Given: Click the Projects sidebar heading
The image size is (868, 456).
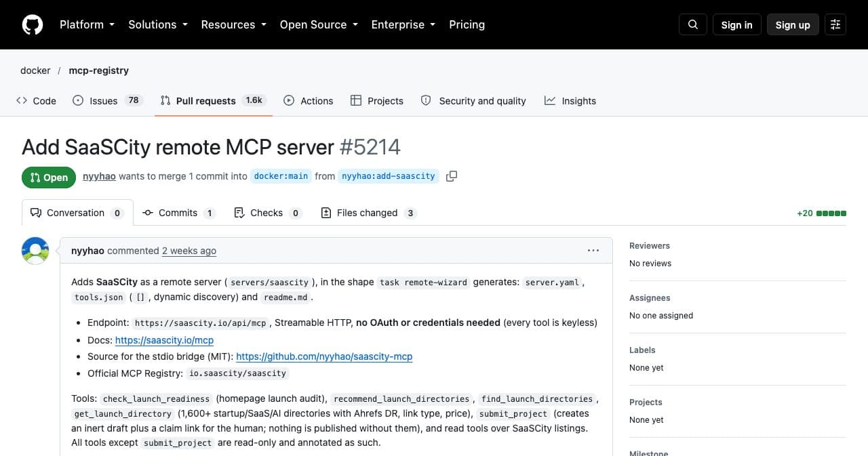Looking at the screenshot, I should [x=646, y=402].
